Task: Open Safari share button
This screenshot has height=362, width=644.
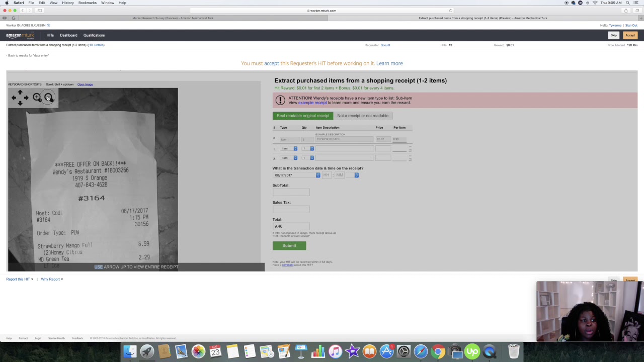Action: (x=626, y=11)
